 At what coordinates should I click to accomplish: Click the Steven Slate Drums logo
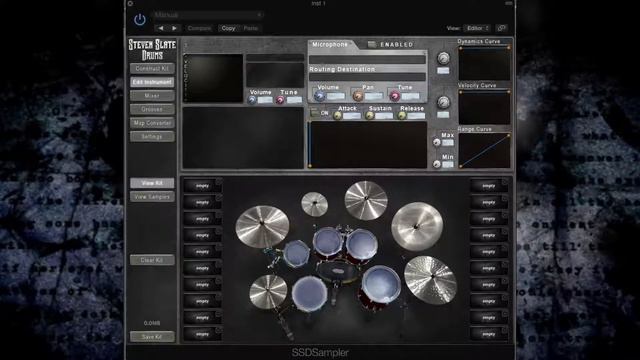click(152, 50)
